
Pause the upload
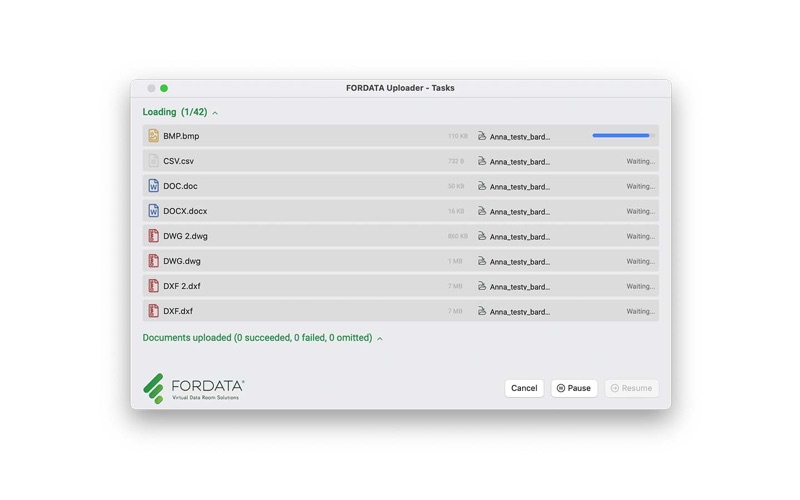[x=574, y=388]
